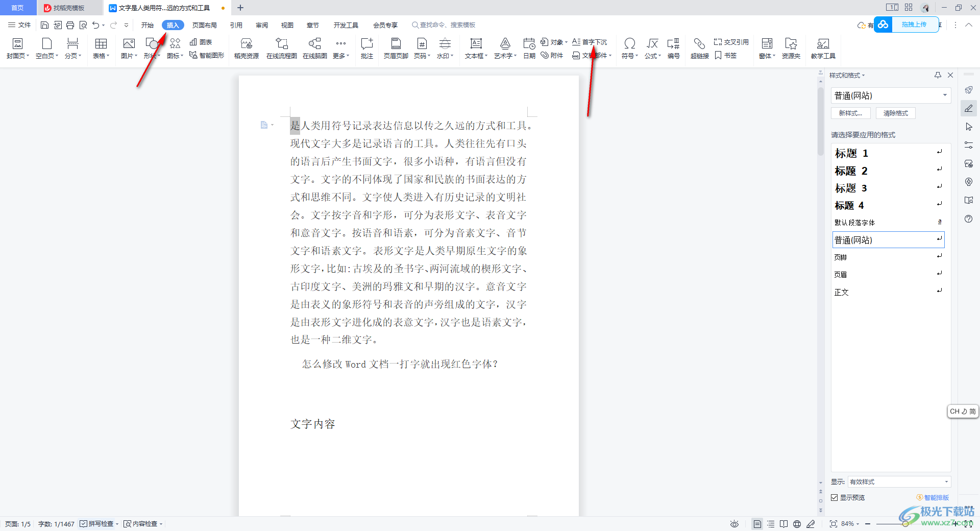Open the icon library (图标)
This screenshot has width=980, height=531.
pyautogui.click(x=175, y=49)
